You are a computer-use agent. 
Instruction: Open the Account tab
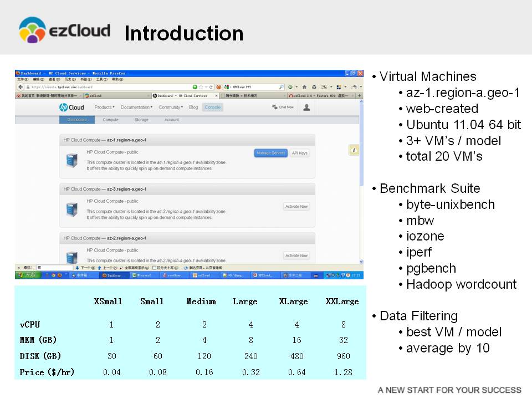[171, 120]
